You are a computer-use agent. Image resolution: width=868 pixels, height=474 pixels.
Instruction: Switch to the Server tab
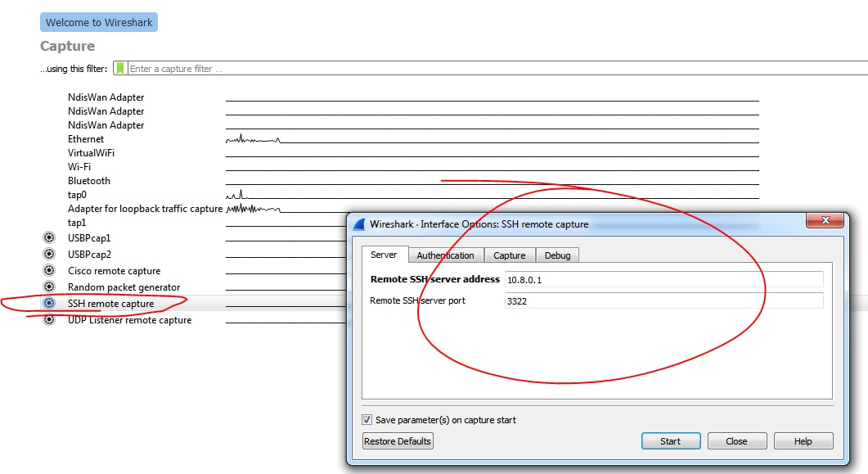(385, 255)
